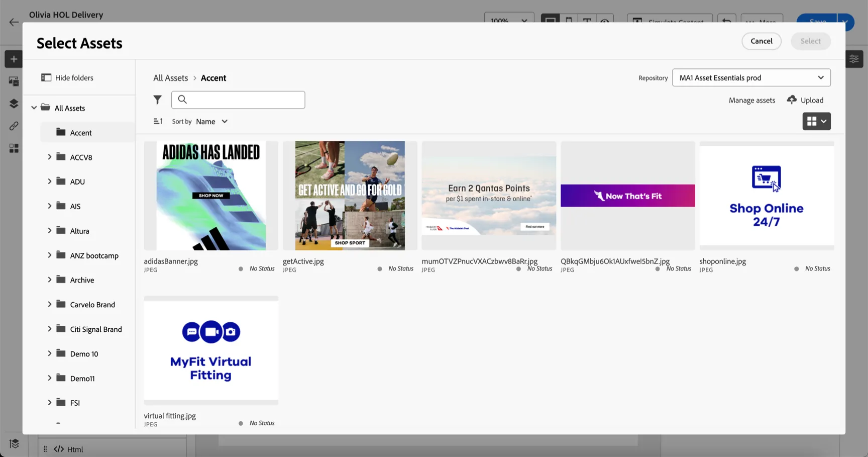
Task: Open the grid view switcher dropdown
Action: click(816, 121)
